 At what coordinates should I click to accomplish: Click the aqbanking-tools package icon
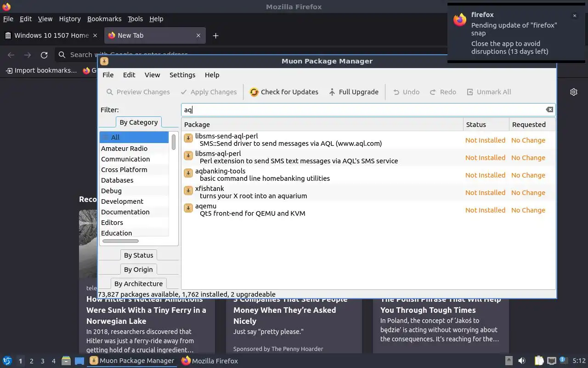[188, 173]
